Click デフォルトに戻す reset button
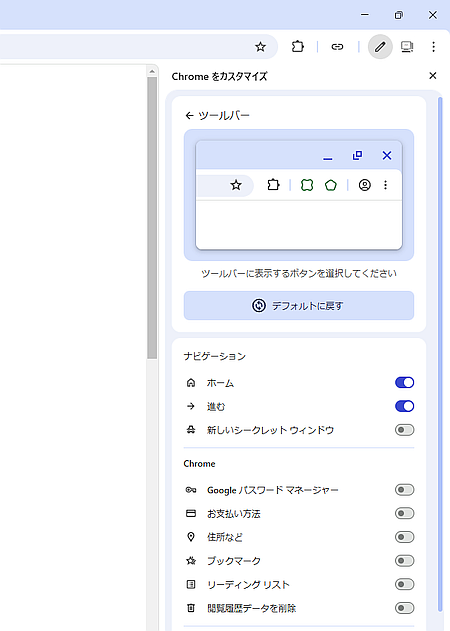 [299, 305]
